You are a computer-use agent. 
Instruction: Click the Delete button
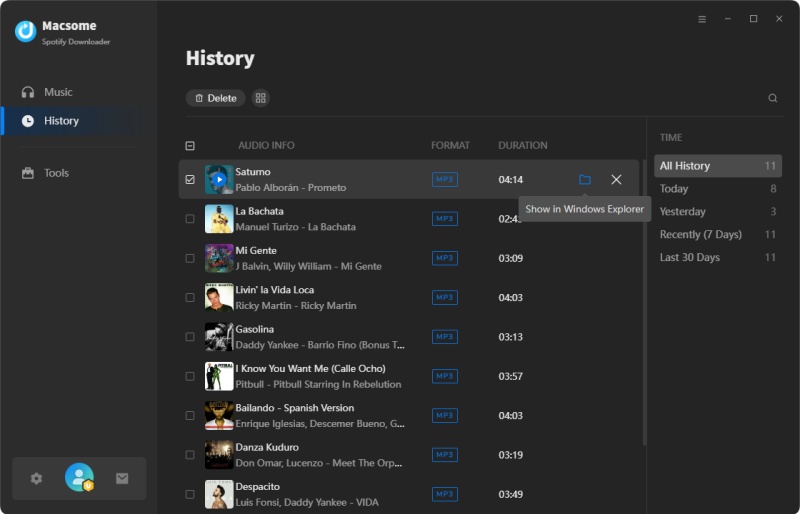215,98
